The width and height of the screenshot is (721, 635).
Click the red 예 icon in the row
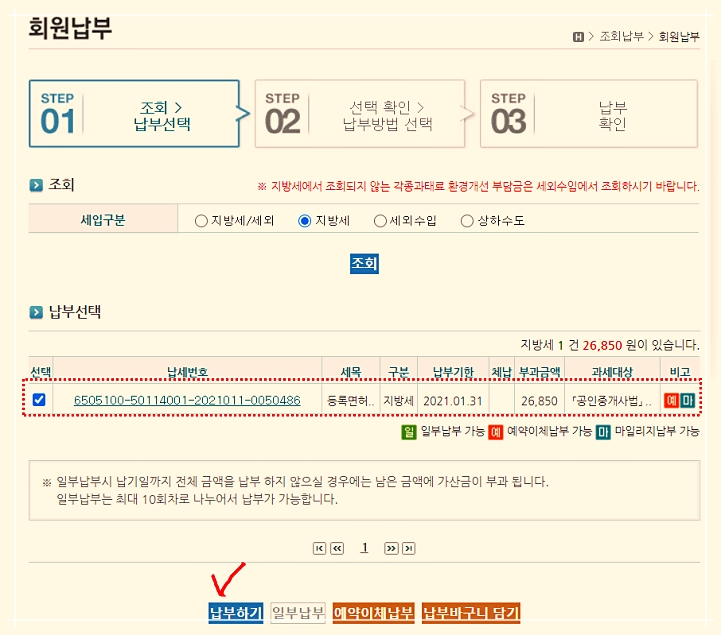point(672,400)
